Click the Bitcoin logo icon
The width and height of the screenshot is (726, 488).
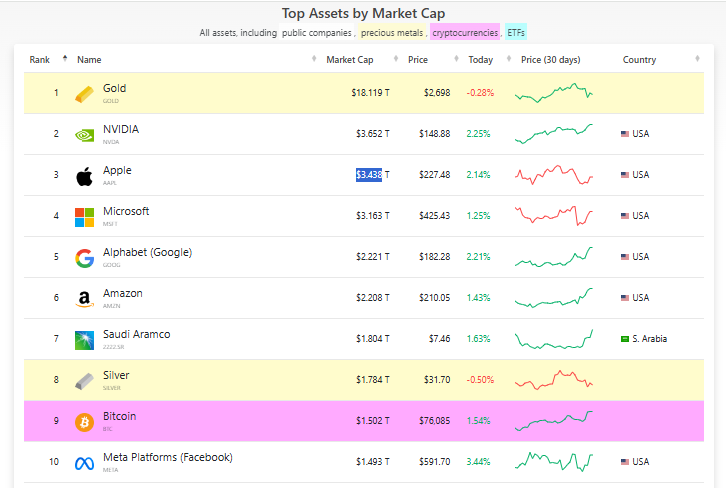pyautogui.click(x=85, y=422)
